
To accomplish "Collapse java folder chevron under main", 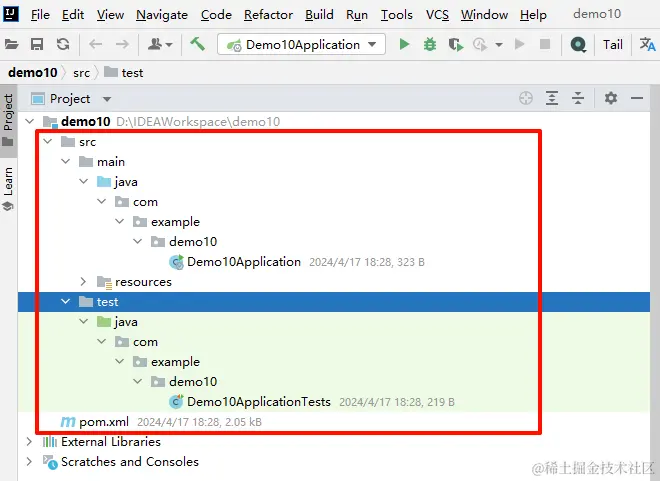I will pos(84,181).
